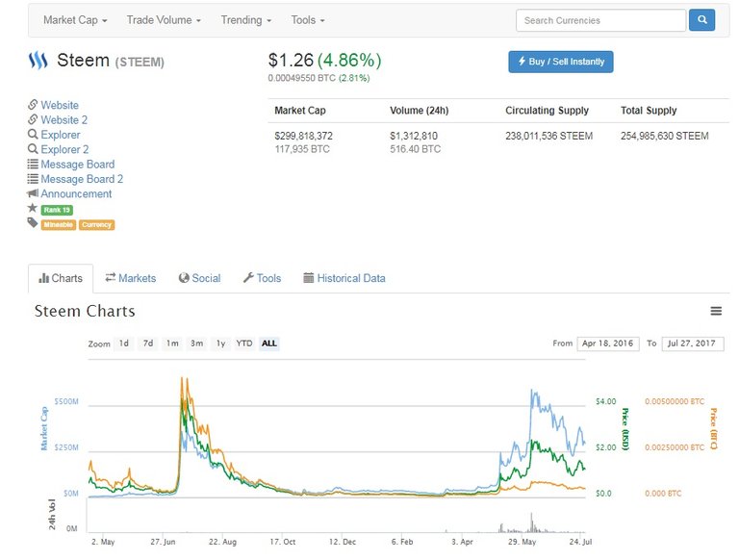Open the Trade Volume dropdown menu
The width and height of the screenshot is (739, 560).
[x=164, y=20]
